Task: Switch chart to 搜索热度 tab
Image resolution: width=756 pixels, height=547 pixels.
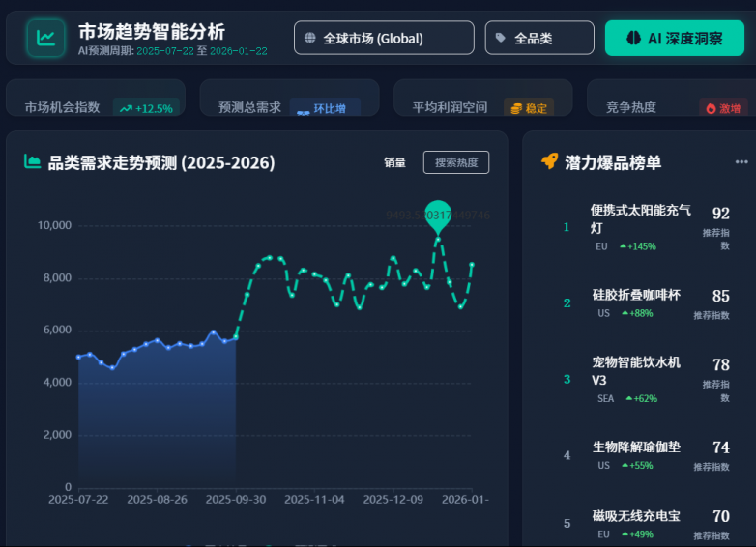Action: click(456, 162)
